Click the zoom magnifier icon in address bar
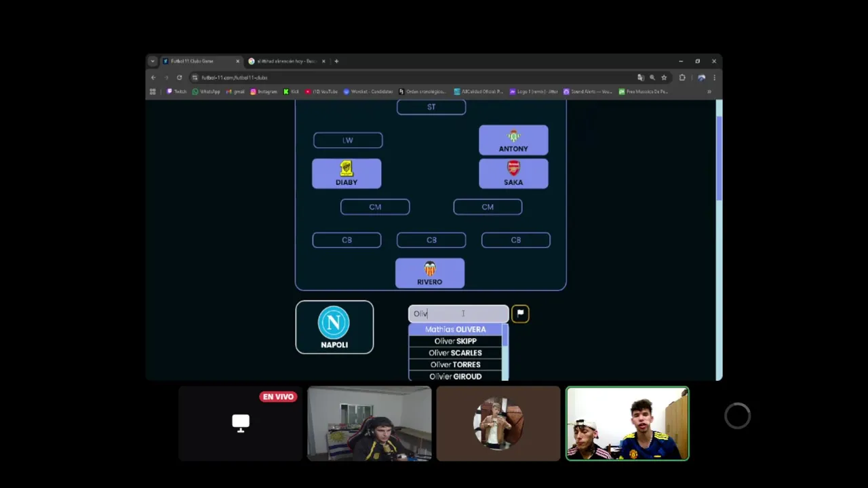The width and height of the screenshot is (868, 488). 652,77
